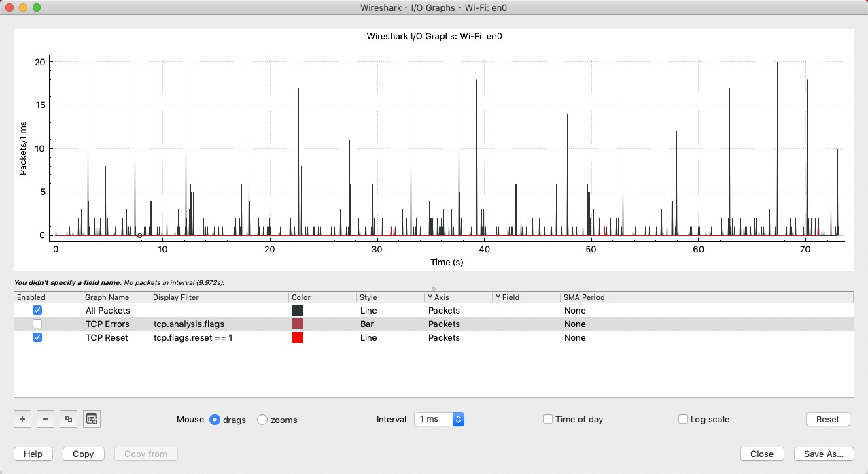Click Bar style cell of TCP Errors
The image size is (868, 474).
point(367,324)
